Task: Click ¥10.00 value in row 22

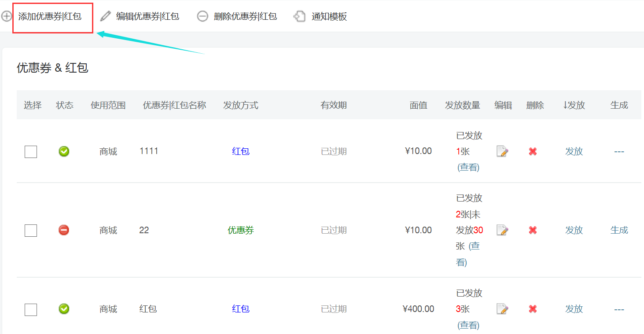Action: pos(418,230)
